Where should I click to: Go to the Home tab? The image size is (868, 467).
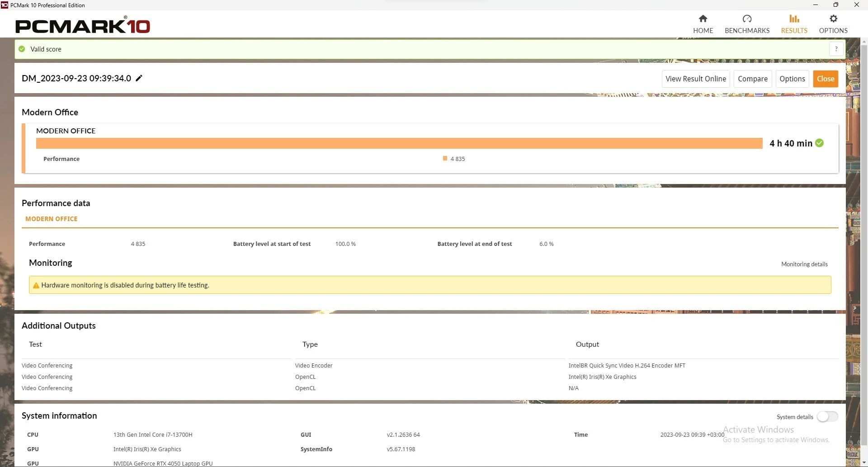click(x=703, y=24)
